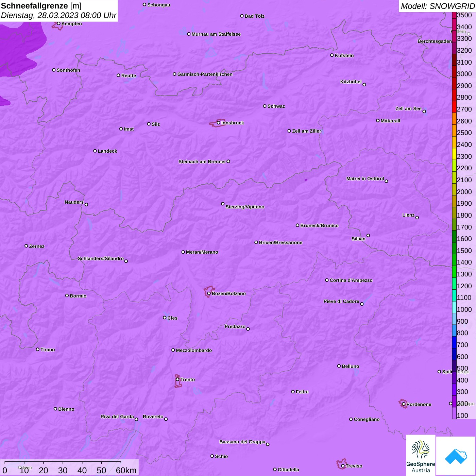Image resolution: width=476 pixels, height=476 pixels.
Task: Click the orange legend swatch at 2500
Action: pyautogui.click(x=454, y=130)
